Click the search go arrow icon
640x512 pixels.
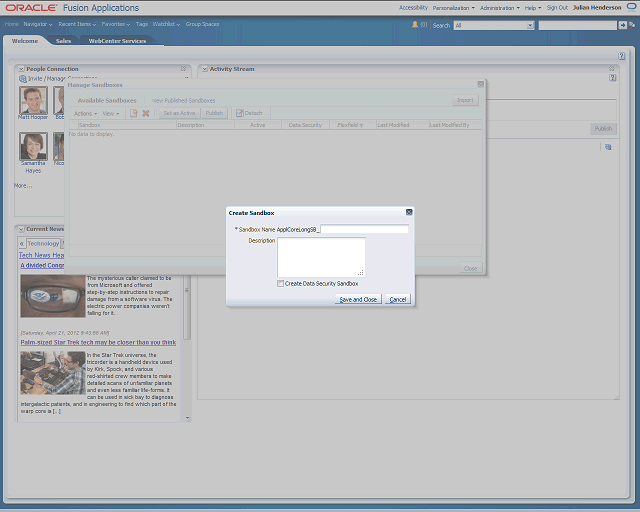[622, 25]
